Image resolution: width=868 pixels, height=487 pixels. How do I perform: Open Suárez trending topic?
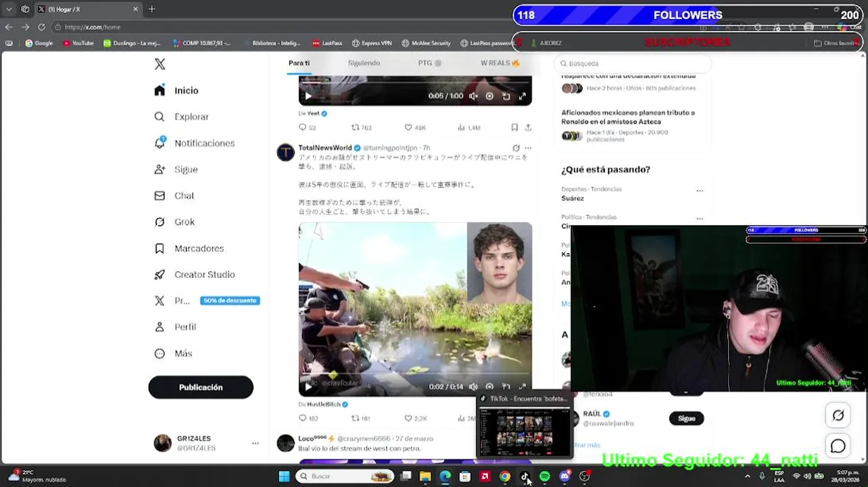pyautogui.click(x=573, y=199)
